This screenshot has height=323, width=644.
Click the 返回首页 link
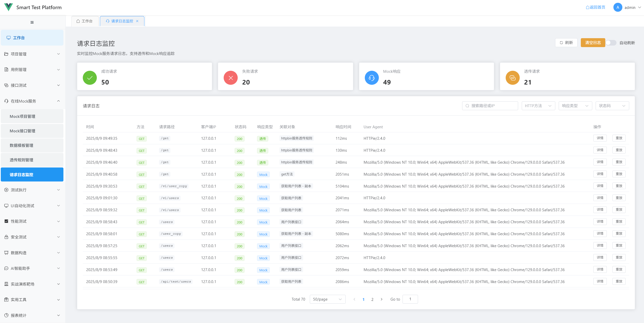point(595,7)
